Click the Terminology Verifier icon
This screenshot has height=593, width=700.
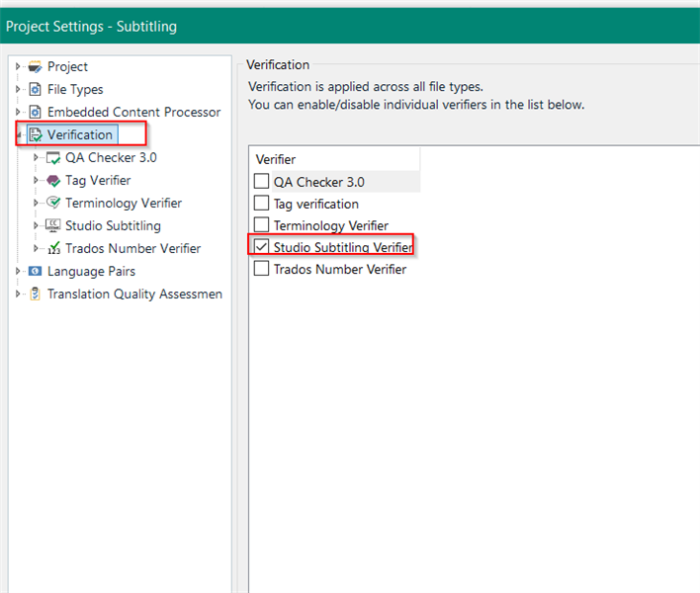pyautogui.click(x=53, y=203)
